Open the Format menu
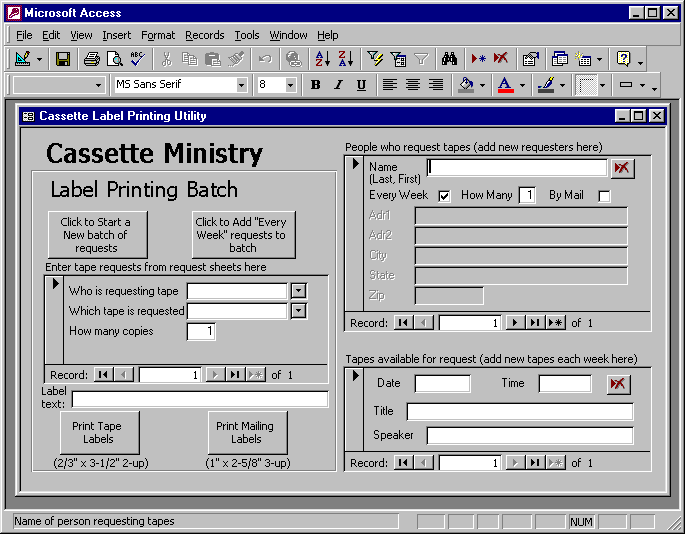 [x=158, y=35]
